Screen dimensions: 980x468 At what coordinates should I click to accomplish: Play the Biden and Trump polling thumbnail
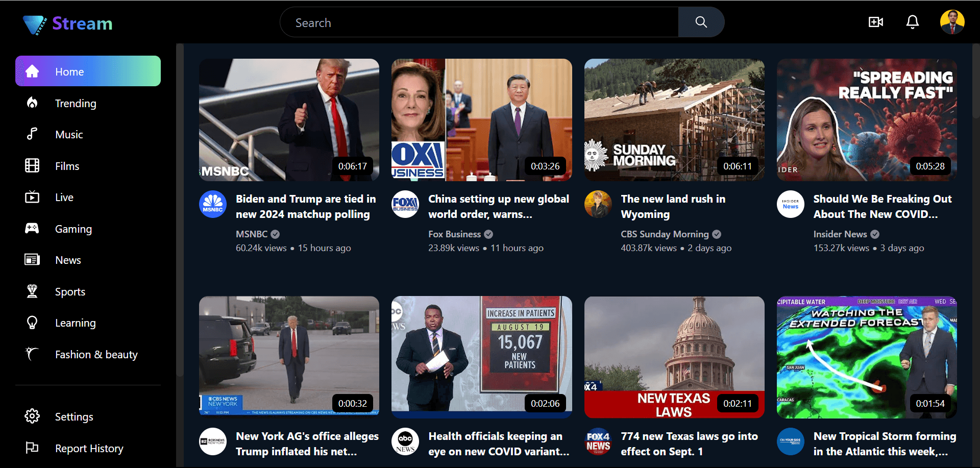pyautogui.click(x=289, y=119)
